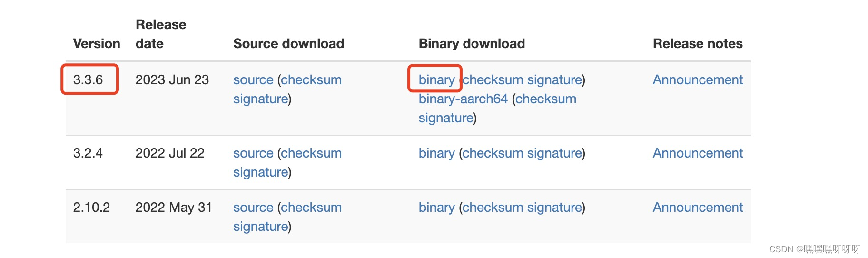Select the 3.3.6 version cell

[x=88, y=80]
